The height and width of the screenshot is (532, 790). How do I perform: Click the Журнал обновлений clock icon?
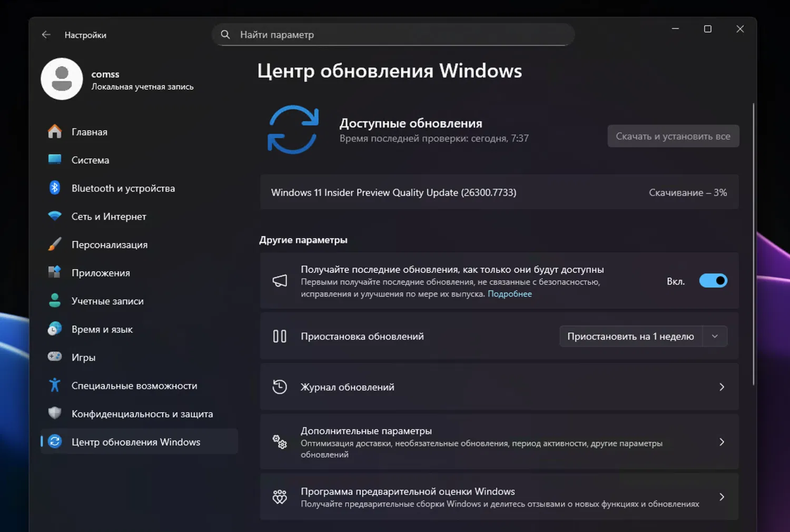coord(280,387)
